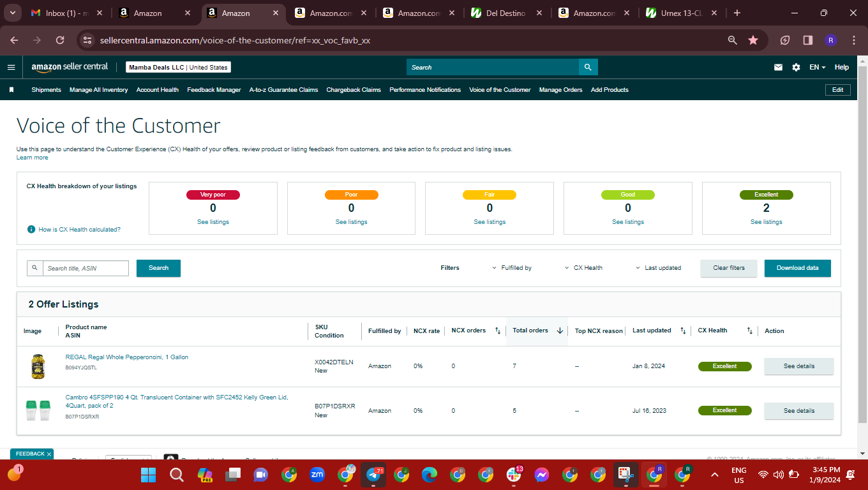Open the REGAL Regal Whole Pepperoncini product link
Viewport: 868px width, 490px height.
tap(127, 357)
